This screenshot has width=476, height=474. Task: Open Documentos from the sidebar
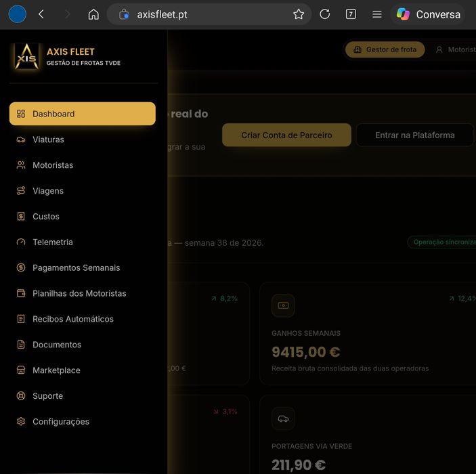tap(83, 345)
